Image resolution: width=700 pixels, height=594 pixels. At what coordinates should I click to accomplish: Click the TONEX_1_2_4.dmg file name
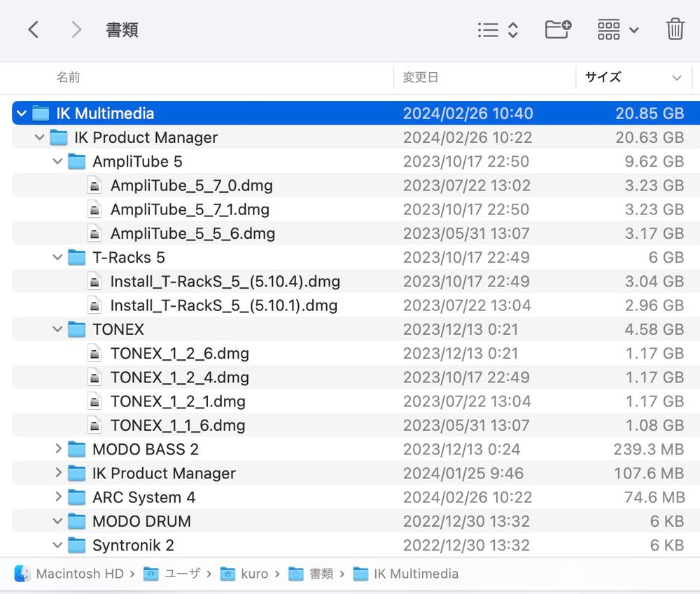coord(180,378)
